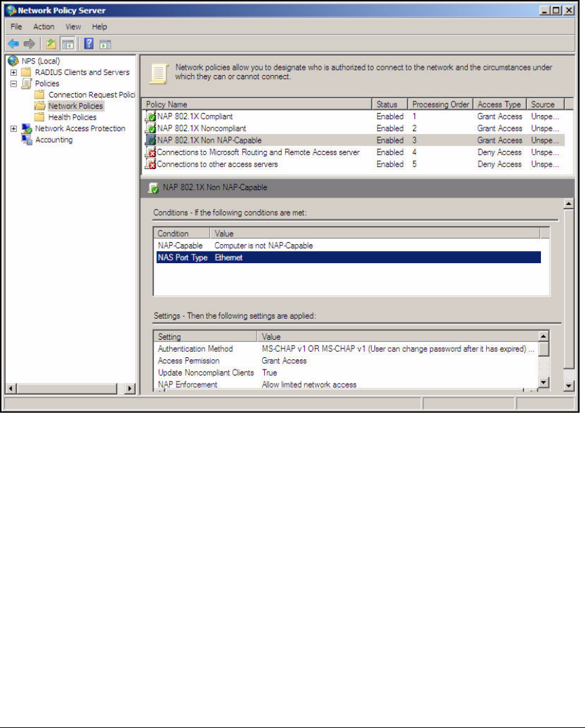Click the Value header in settings list
The height and width of the screenshot is (728, 585).
(397, 337)
